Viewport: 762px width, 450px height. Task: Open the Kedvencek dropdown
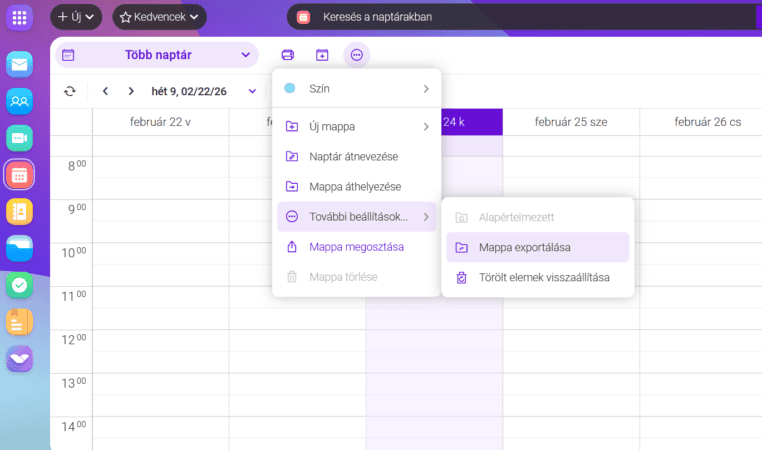(x=159, y=17)
